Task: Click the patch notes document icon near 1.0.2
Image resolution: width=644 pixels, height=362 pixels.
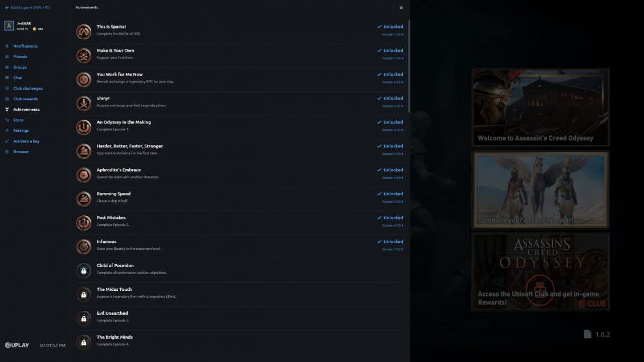Action: click(x=588, y=334)
